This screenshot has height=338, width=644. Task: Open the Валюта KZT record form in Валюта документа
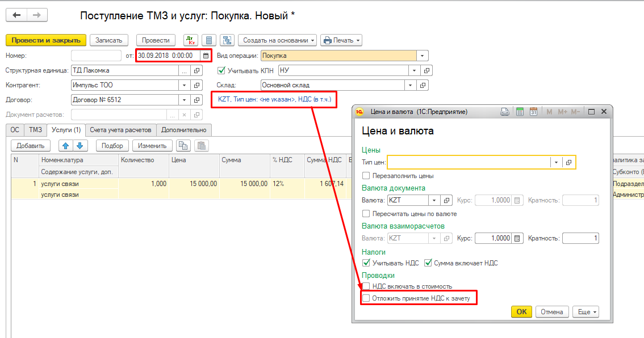446,200
